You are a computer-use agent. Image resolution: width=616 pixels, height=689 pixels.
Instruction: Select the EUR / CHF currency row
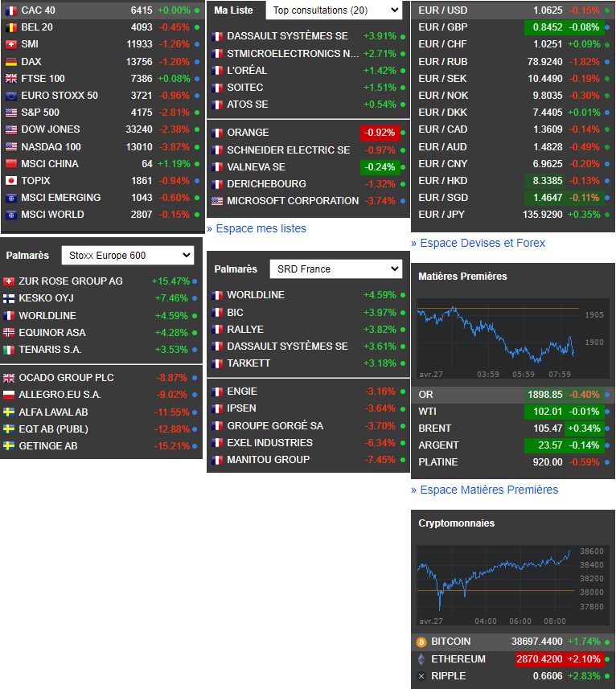click(513, 44)
